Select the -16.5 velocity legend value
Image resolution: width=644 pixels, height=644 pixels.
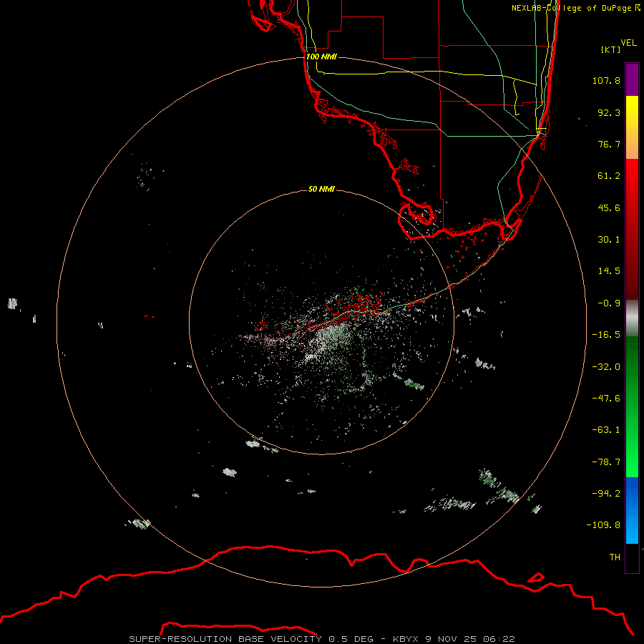pyautogui.click(x=606, y=335)
